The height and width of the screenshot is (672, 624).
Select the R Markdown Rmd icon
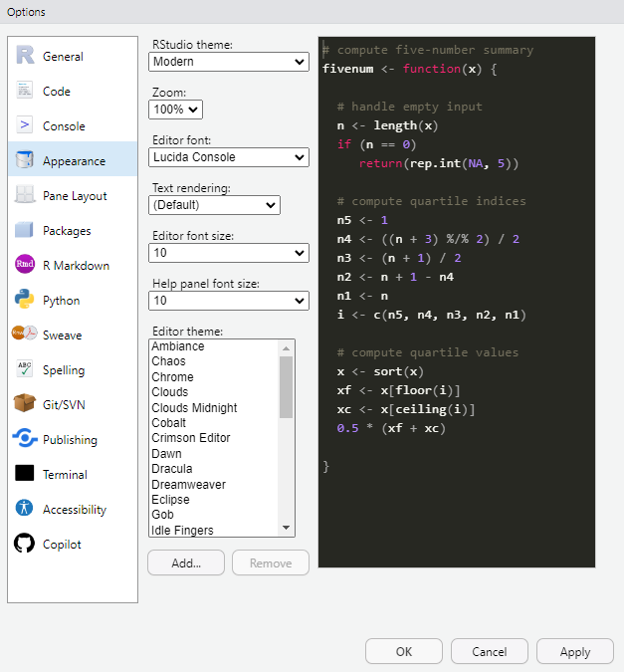[x=25, y=265]
